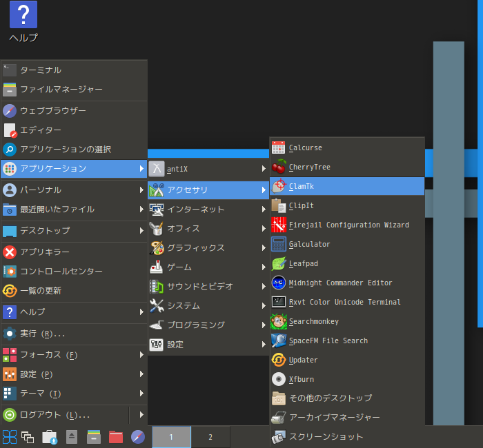
Task: Switch to workspace 2
Action: tap(210, 437)
